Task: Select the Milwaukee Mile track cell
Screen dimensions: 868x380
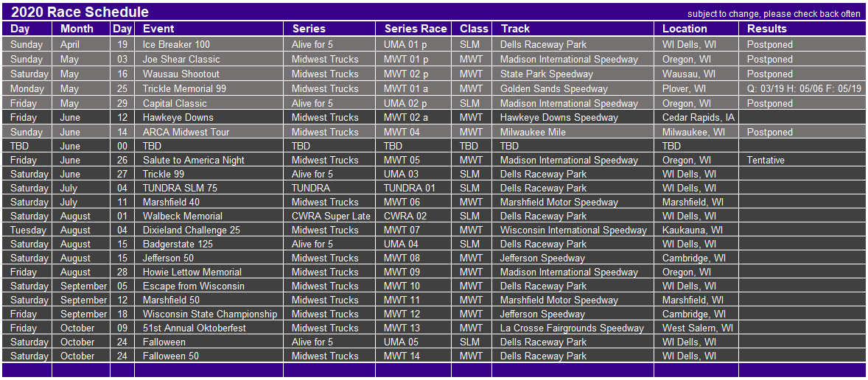Action: (x=573, y=133)
